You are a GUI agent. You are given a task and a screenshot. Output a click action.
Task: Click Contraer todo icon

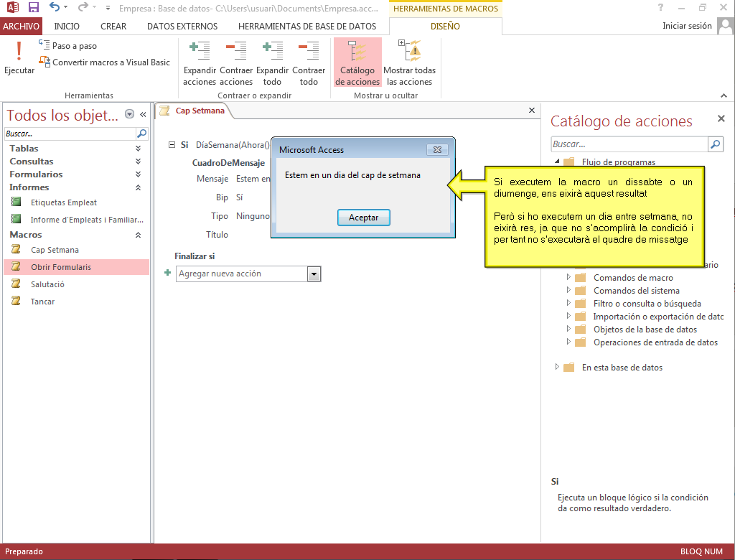pos(309,51)
